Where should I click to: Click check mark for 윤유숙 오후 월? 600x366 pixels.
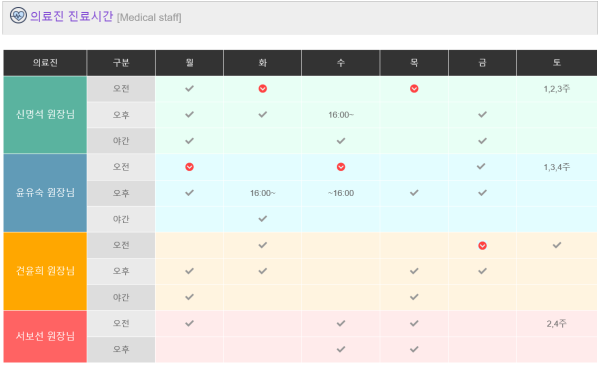pyautogui.click(x=189, y=193)
